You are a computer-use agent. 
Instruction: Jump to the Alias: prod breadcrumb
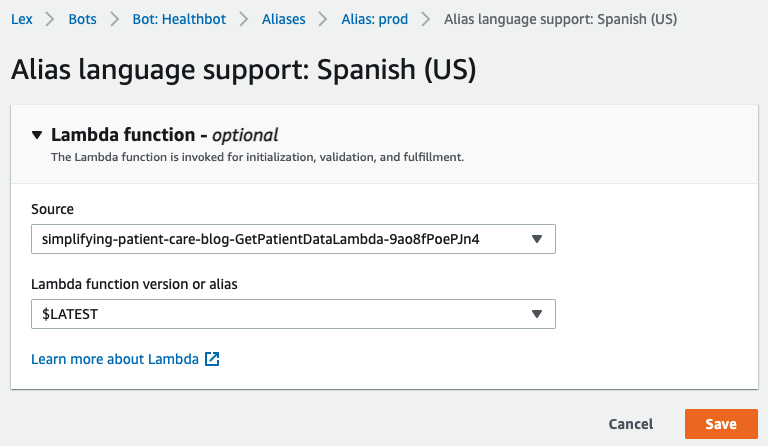point(374,19)
